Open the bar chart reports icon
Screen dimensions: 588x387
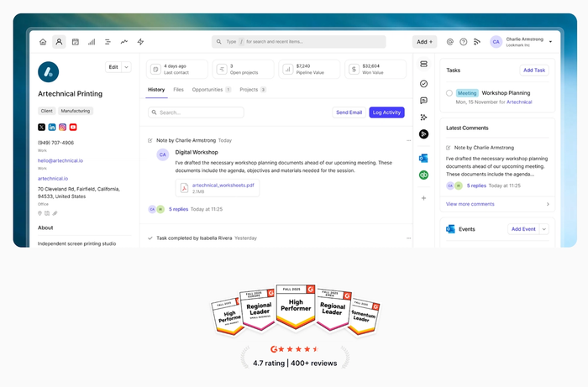(x=92, y=42)
